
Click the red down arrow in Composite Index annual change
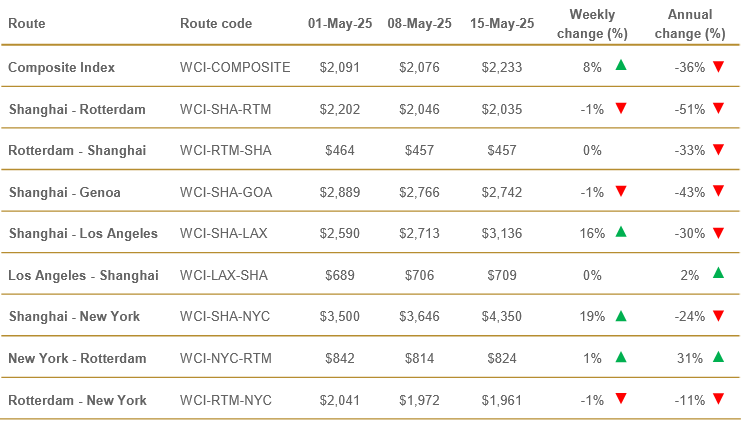coord(718,67)
